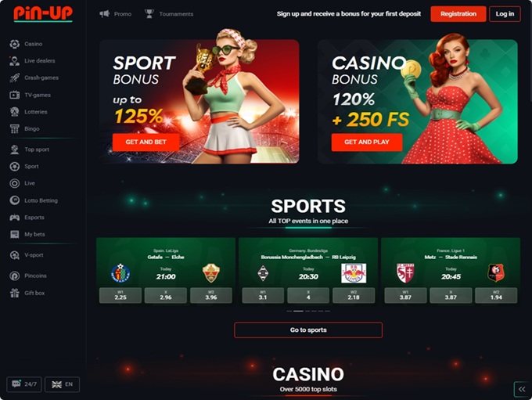Select W1 odds 2.25 for Getafe
Image resolution: width=532 pixels, height=400 pixels.
pos(120,295)
